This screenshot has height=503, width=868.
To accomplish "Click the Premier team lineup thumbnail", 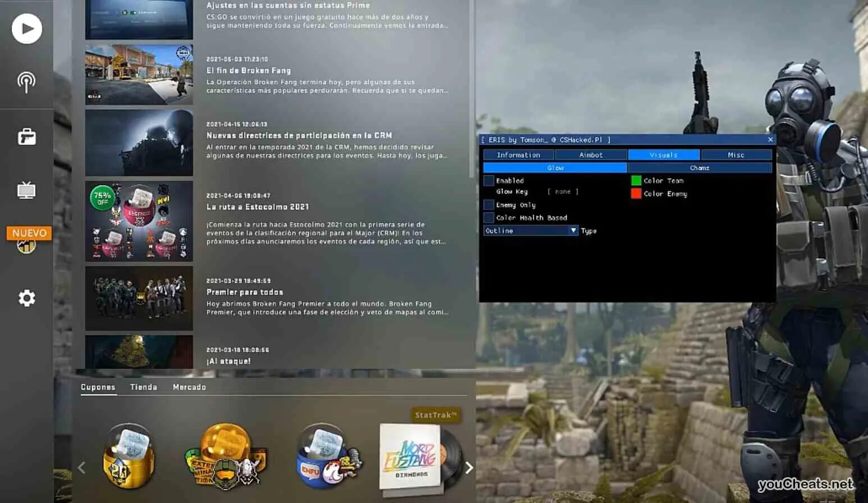I will 139,298.
